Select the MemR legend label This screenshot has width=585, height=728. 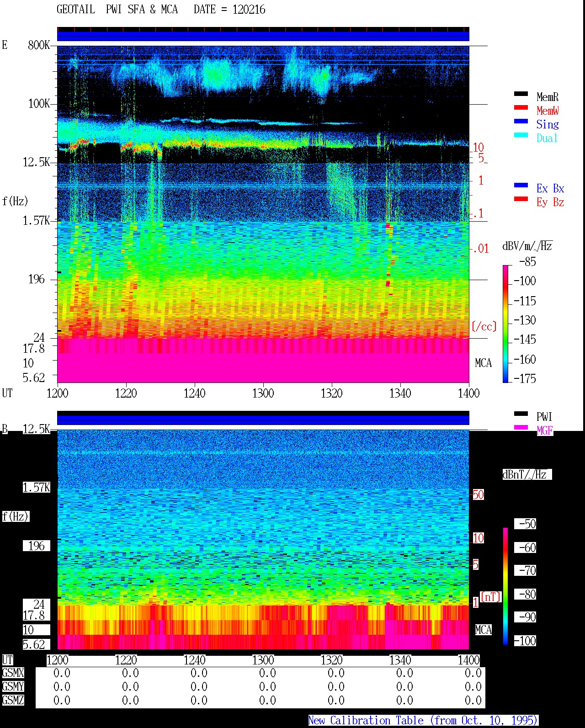[548, 97]
